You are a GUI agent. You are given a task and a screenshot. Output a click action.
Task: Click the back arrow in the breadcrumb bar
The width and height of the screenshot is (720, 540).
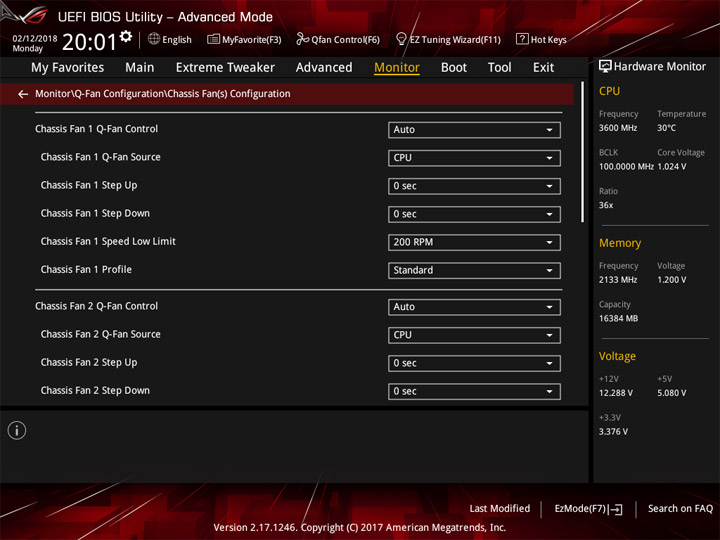(23, 94)
